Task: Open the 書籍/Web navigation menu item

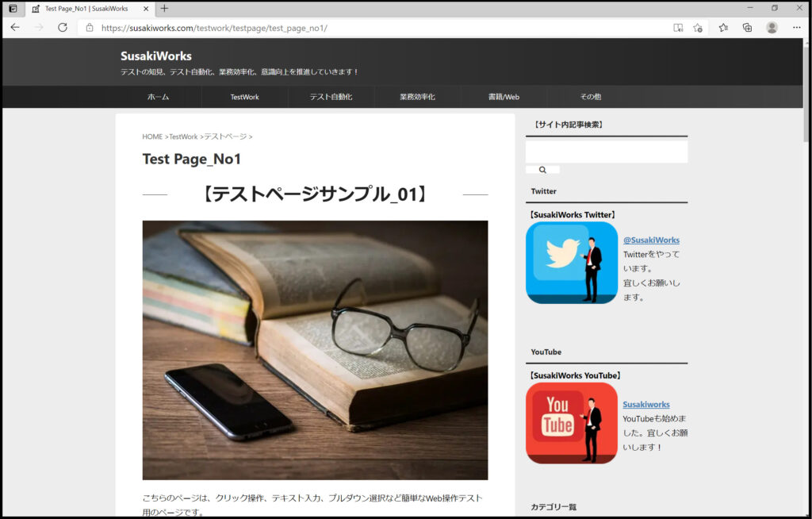Action: click(x=504, y=97)
